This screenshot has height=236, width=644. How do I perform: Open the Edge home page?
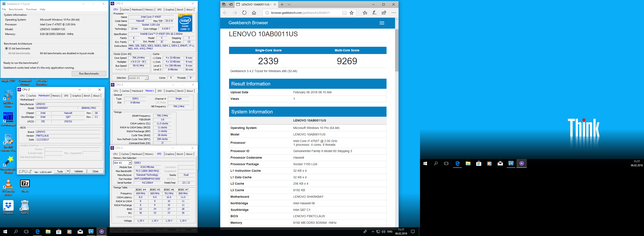pos(254,13)
